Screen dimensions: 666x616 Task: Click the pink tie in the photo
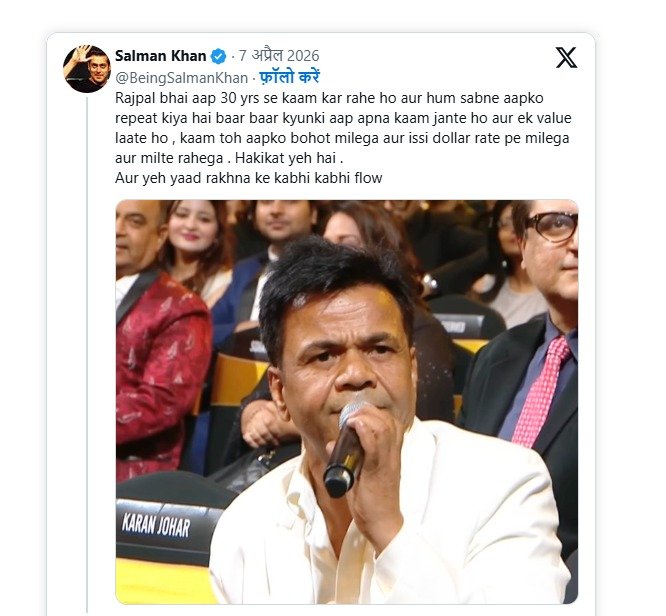[542, 390]
